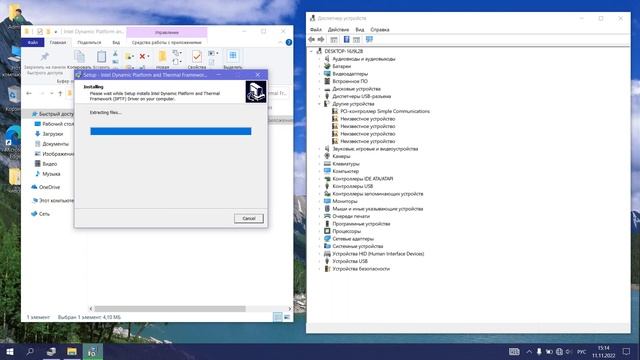
Task: Select Звуковые, игровые и видеоустройства category
Action: pyautogui.click(x=375, y=149)
